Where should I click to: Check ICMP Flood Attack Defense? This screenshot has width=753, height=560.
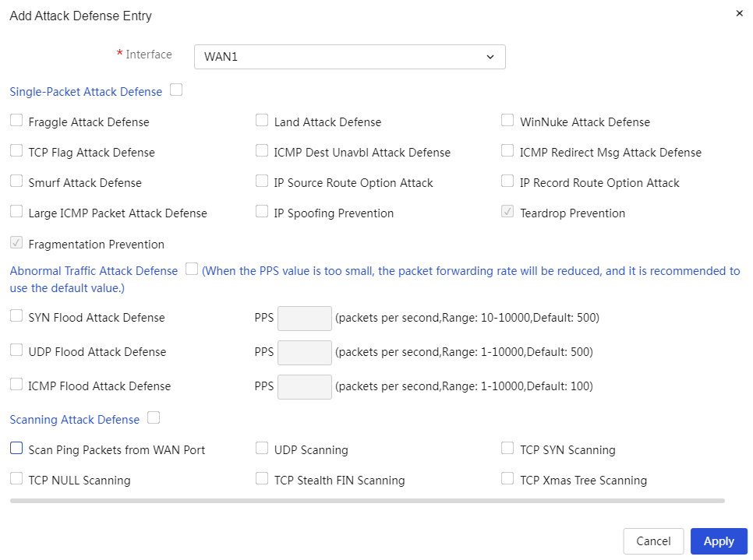tap(16, 384)
